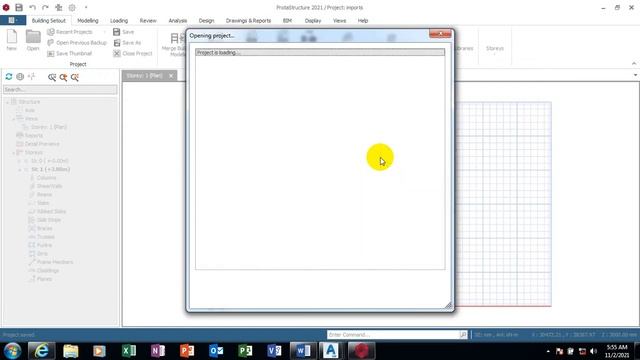The width and height of the screenshot is (640, 360).
Task: Select the Storey: 1 (Plan) view item
Action: pyautogui.click(x=49, y=127)
